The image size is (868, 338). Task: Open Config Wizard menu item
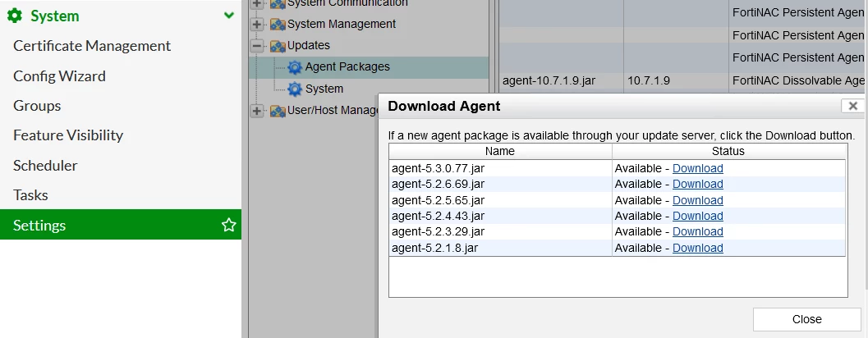pos(59,75)
